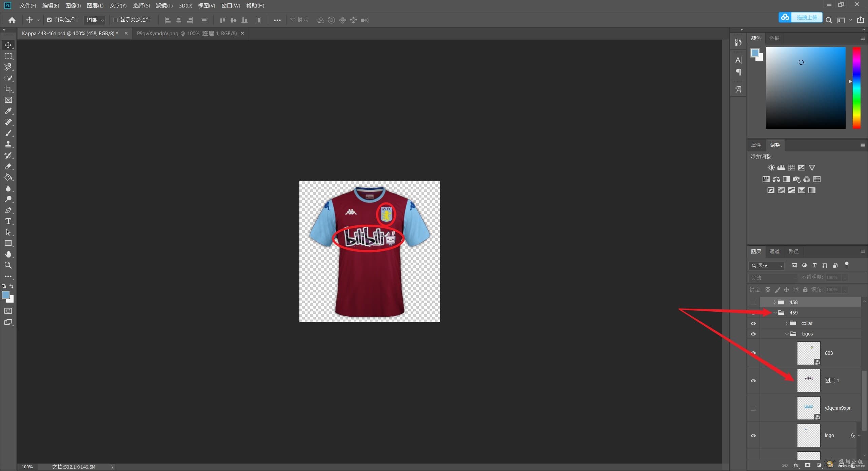This screenshot has width=868, height=471.
Task: Select the Eraser tool
Action: 8,166
